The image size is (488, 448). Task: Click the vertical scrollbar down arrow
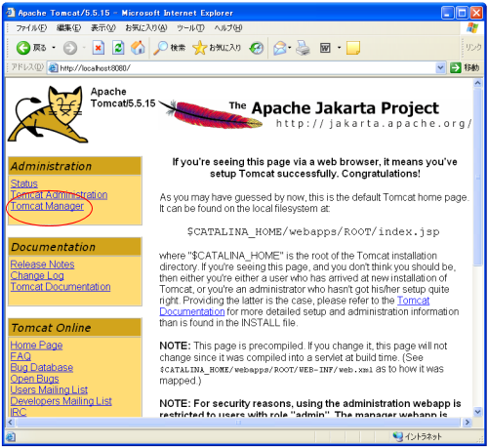pos(477,412)
